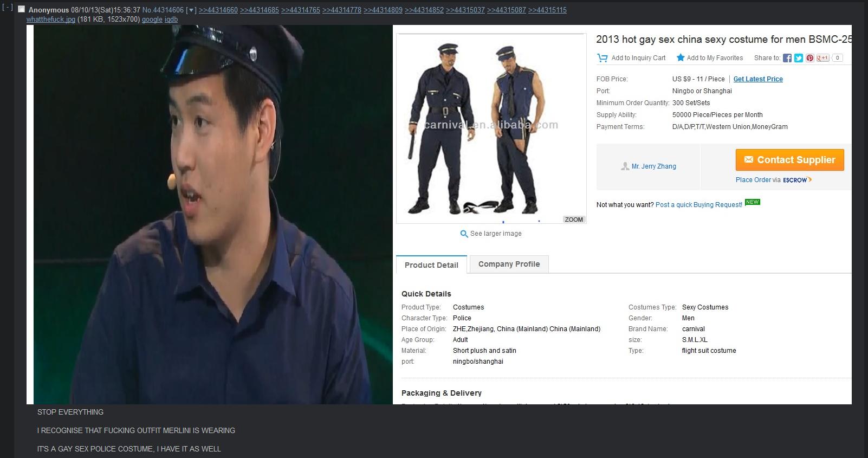Follow the reply link >>44314660

click(x=218, y=10)
